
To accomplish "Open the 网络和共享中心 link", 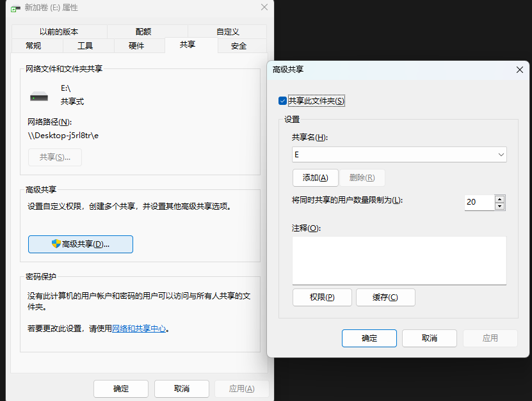I will 139,329.
